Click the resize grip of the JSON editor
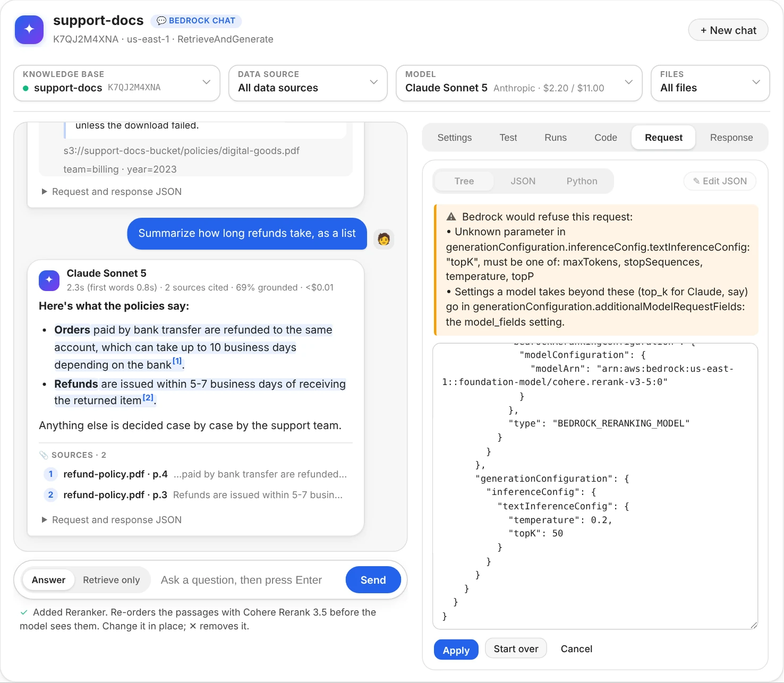 click(x=754, y=625)
